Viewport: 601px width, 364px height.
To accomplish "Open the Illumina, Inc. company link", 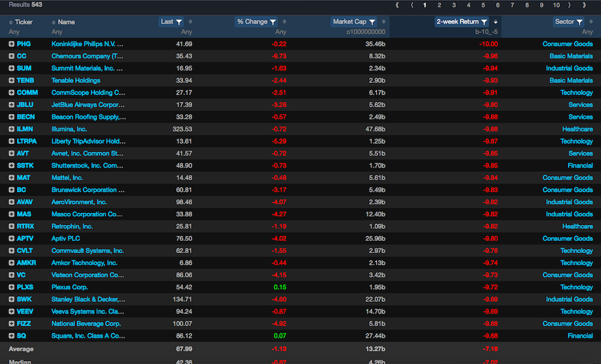I will (70, 129).
